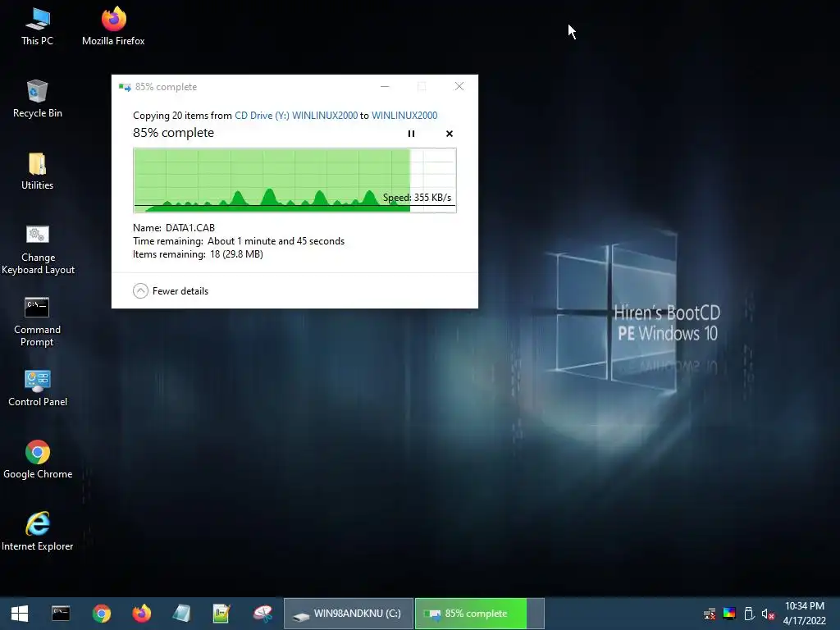The width and height of the screenshot is (840, 630).
Task: Open the taskbar clock and date
Action: pos(804,614)
